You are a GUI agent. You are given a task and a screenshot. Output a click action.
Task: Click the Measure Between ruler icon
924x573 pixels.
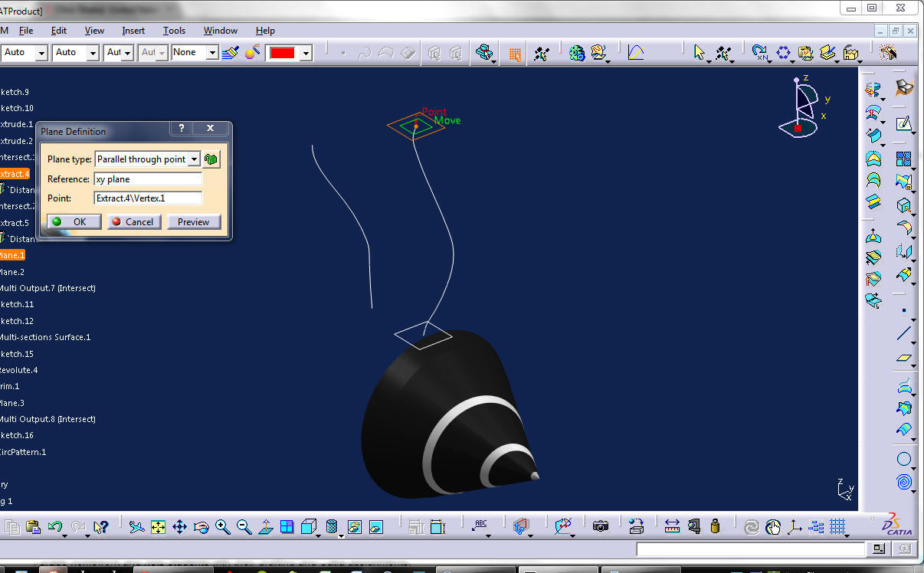672,526
